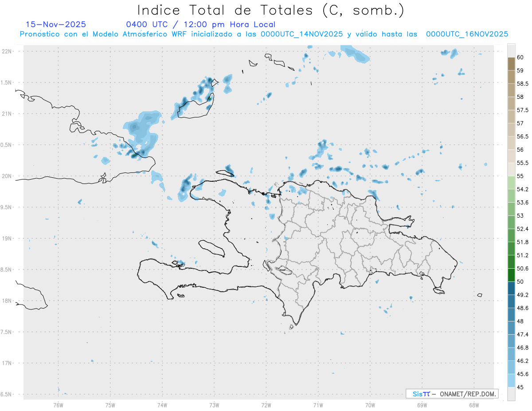The width and height of the screenshot is (532, 411).
Task: Click the "70W" longitude label
Action: pos(370,405)
